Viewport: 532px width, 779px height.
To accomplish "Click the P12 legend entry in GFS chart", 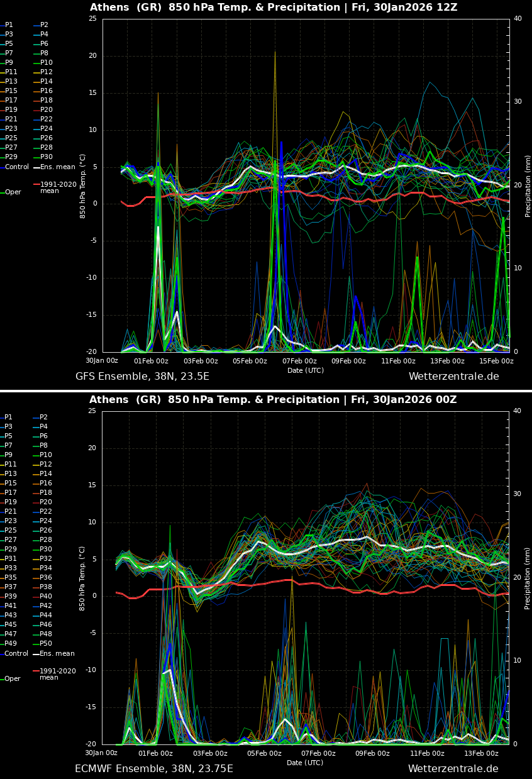I will click(46, 72).
